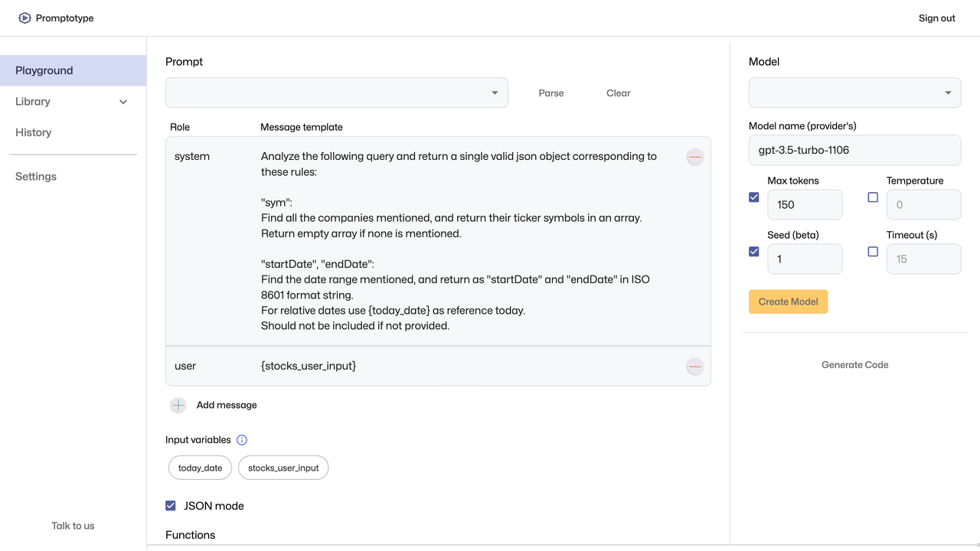
Task: Remove the system message row
Action: click(x=694, y=157)
